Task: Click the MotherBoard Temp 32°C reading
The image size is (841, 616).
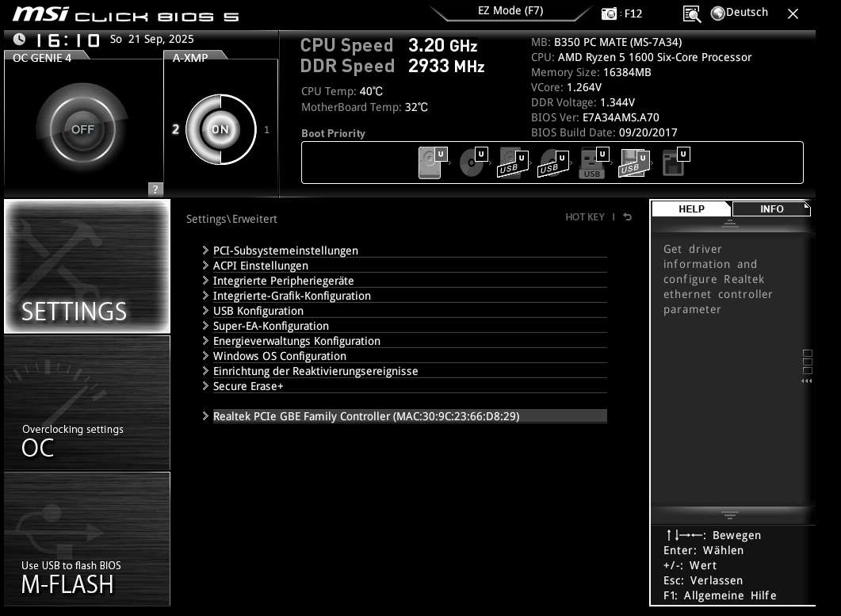Action: click(x=364, y=107)
